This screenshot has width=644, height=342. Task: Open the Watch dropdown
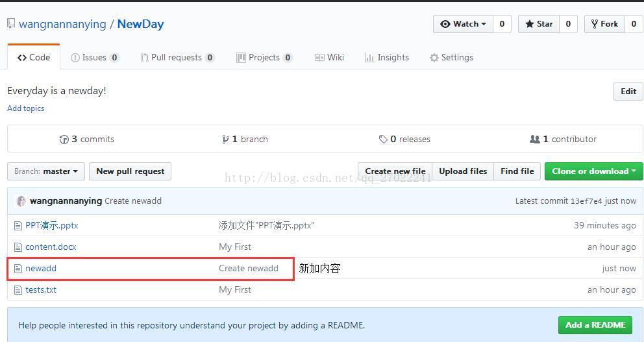click(x=464, y=24)
